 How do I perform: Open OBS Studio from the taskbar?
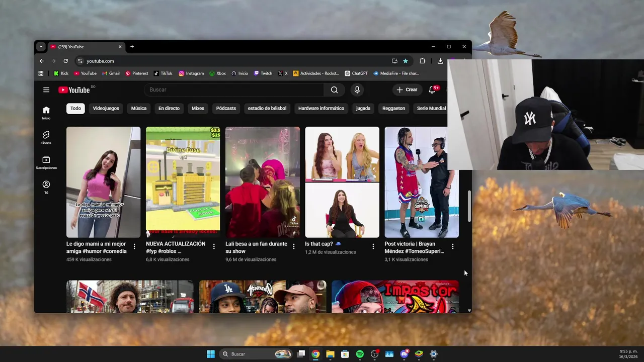374,354
